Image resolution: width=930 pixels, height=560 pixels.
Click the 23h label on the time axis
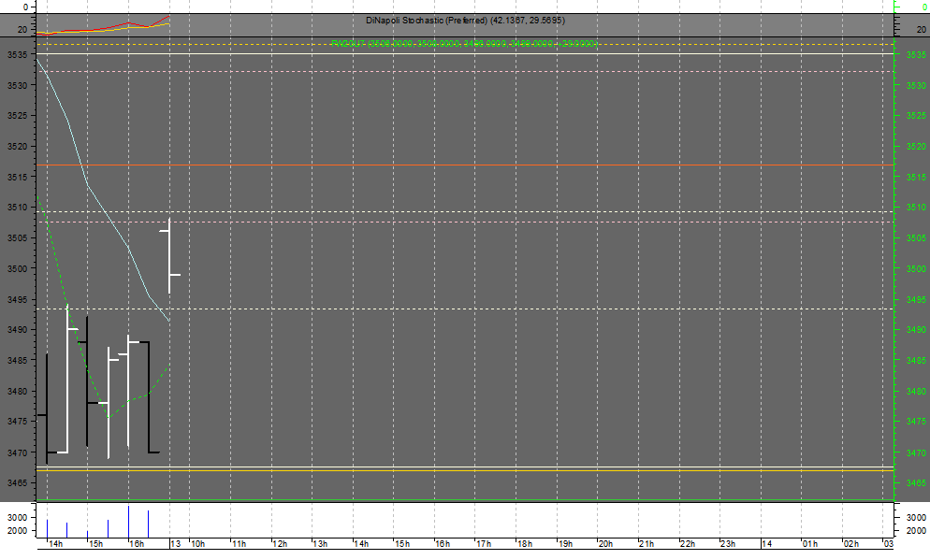728,544
